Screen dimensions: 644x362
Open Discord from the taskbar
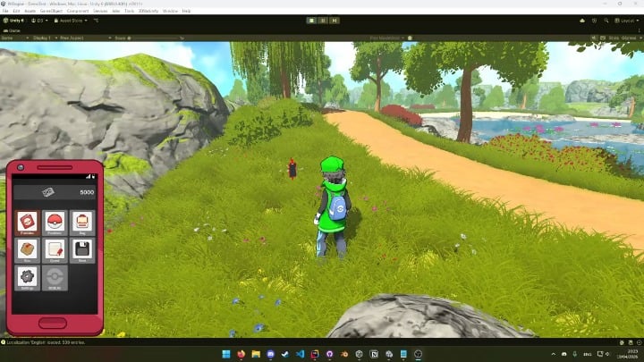tap(271, 354)
